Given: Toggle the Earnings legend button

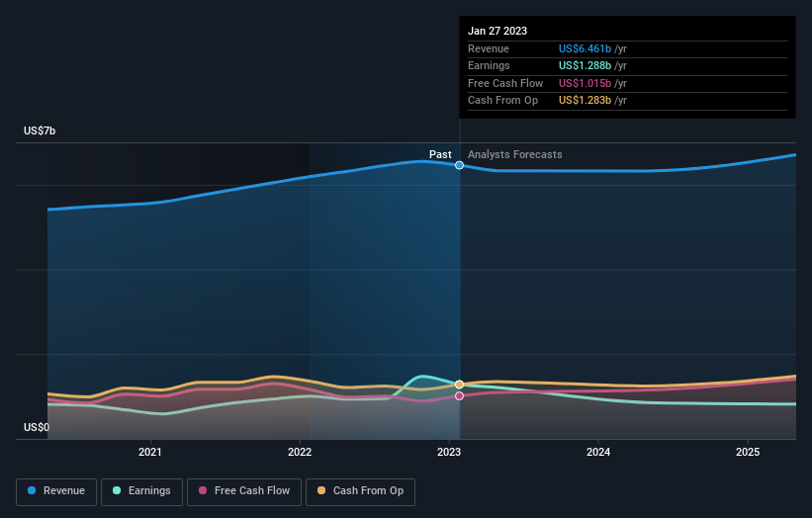Looking at the screenshot, I should 141,491.
